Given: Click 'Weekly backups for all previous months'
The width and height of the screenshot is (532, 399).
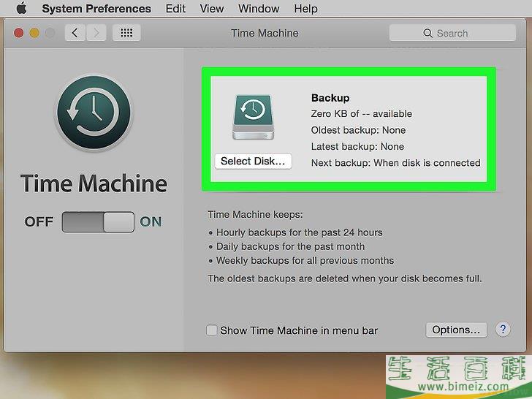Looking at the screenshot, I should pos(305,261).
